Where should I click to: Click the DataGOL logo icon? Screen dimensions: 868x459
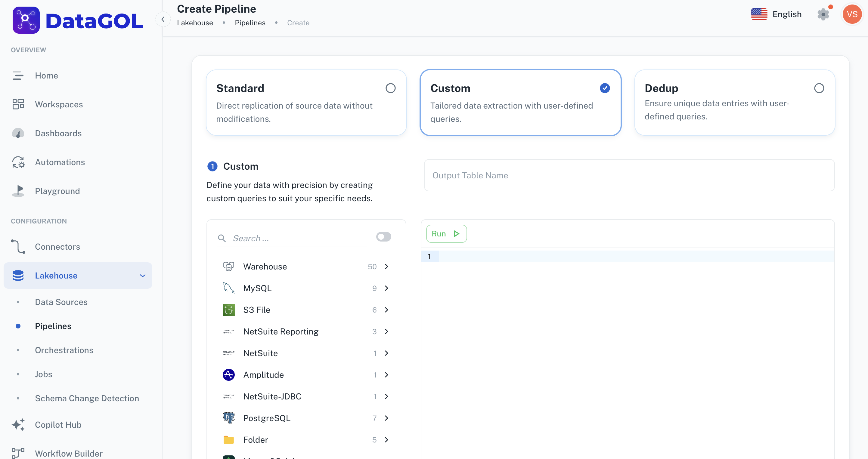(26, 20)
